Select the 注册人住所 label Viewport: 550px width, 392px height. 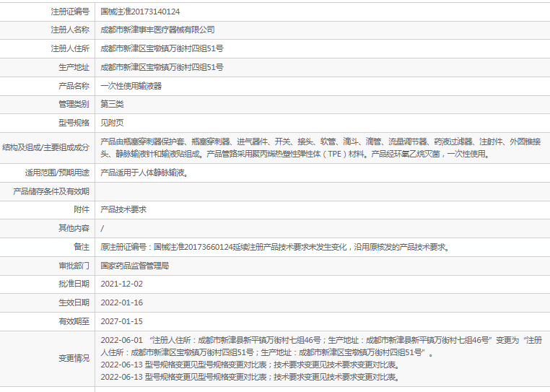(70, 48)
